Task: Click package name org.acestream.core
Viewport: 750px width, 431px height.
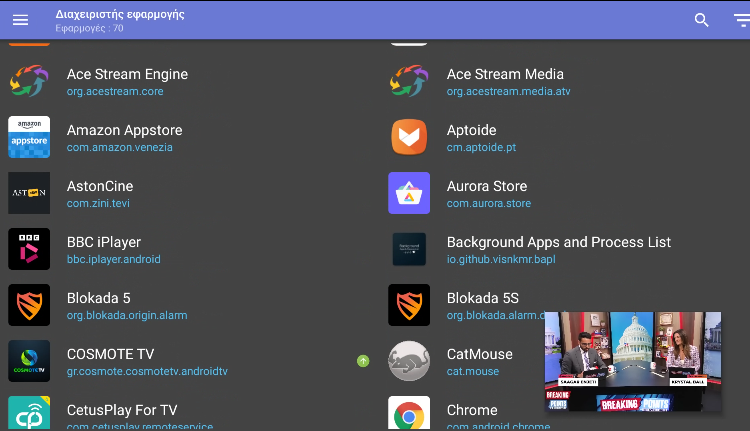Action: 115,91
